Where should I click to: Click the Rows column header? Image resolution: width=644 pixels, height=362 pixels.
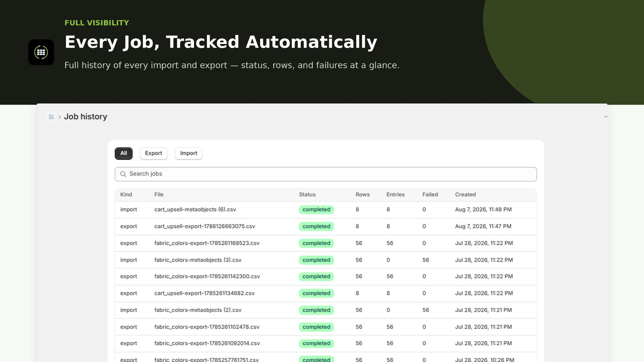363,195
